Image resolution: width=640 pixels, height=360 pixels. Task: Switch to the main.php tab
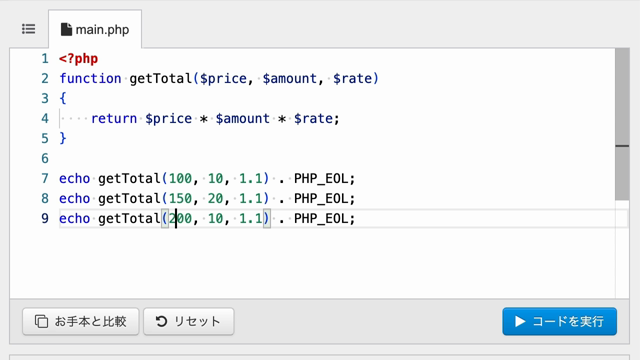tap(95, 29)
